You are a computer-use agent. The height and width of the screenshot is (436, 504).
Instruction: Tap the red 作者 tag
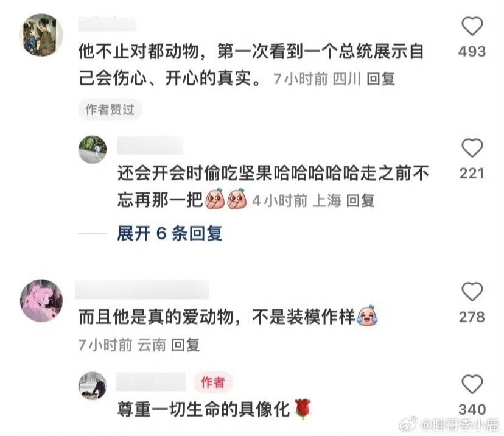213,382
